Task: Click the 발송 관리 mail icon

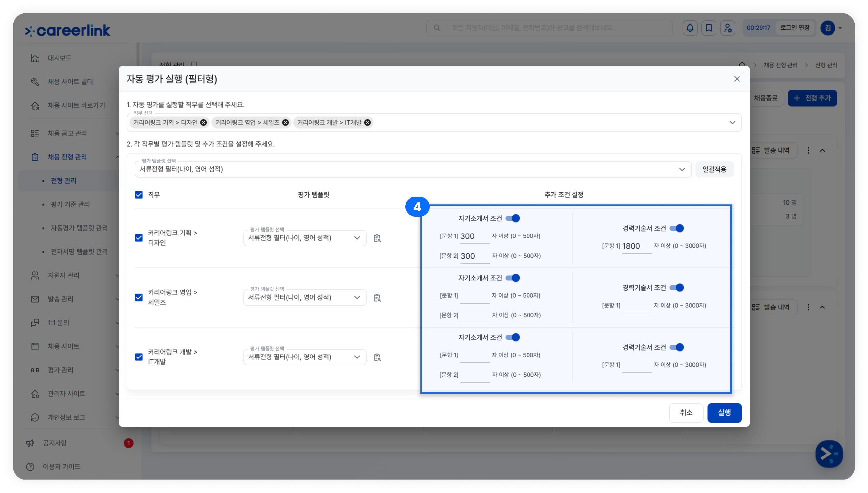Action: pos(35,299)
